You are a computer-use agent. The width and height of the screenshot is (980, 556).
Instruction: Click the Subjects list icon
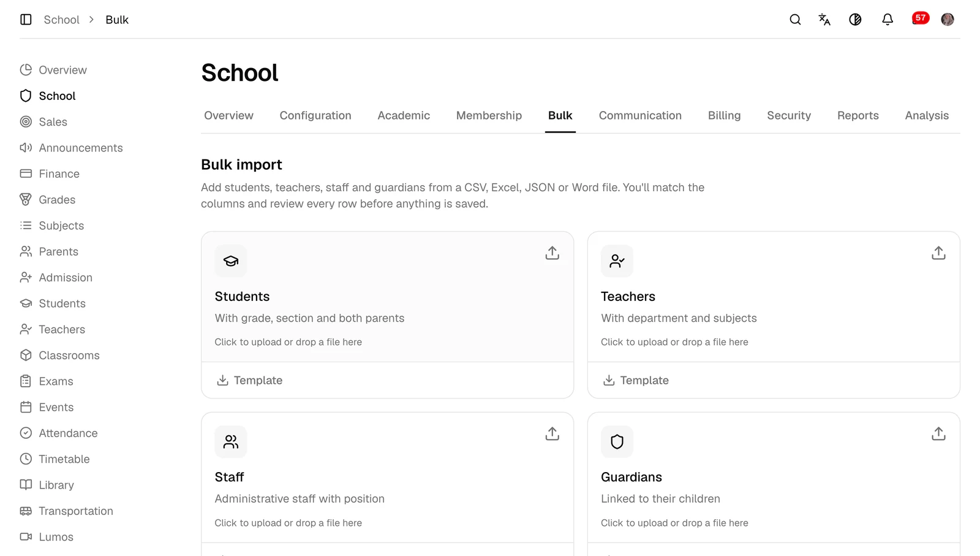(26, 226)
